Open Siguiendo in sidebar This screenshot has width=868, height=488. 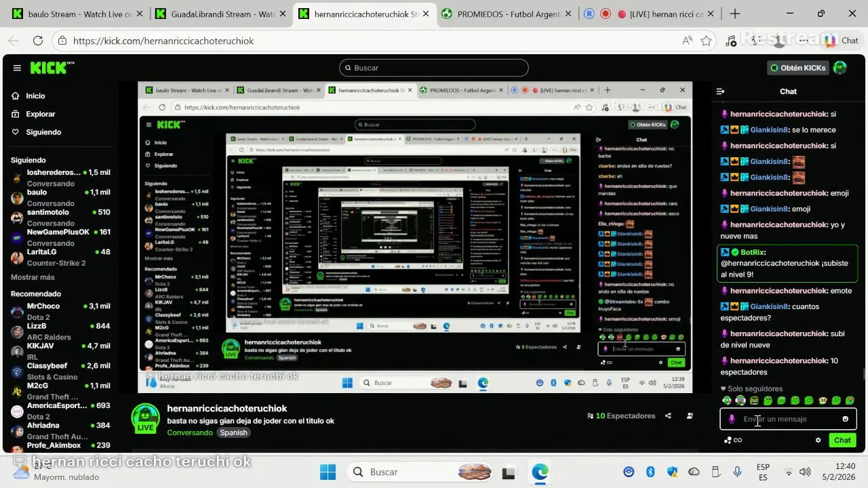pyautogui.click(x=43, y=132)
